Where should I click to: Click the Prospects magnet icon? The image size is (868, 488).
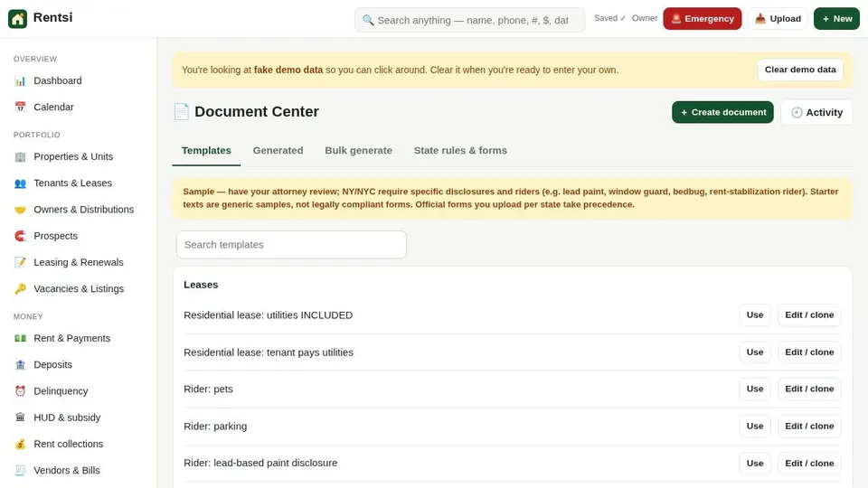21,236
